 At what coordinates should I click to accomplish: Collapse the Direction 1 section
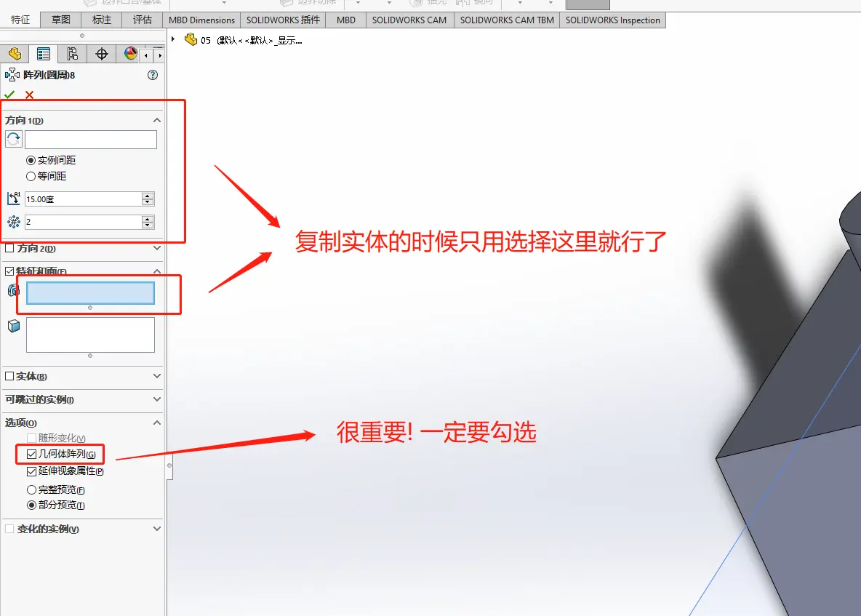157,120
